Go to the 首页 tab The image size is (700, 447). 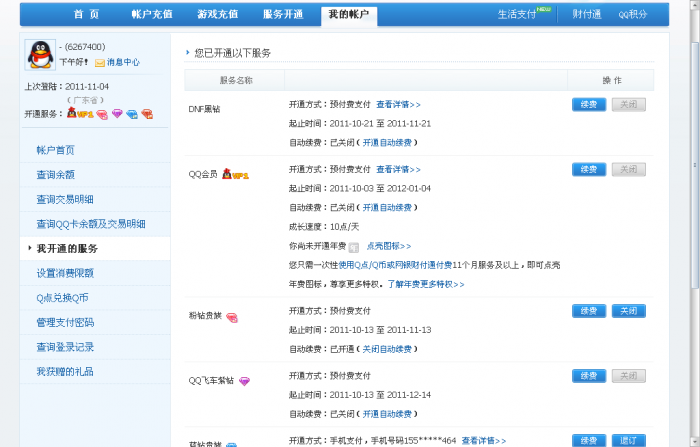pos(86,14)
